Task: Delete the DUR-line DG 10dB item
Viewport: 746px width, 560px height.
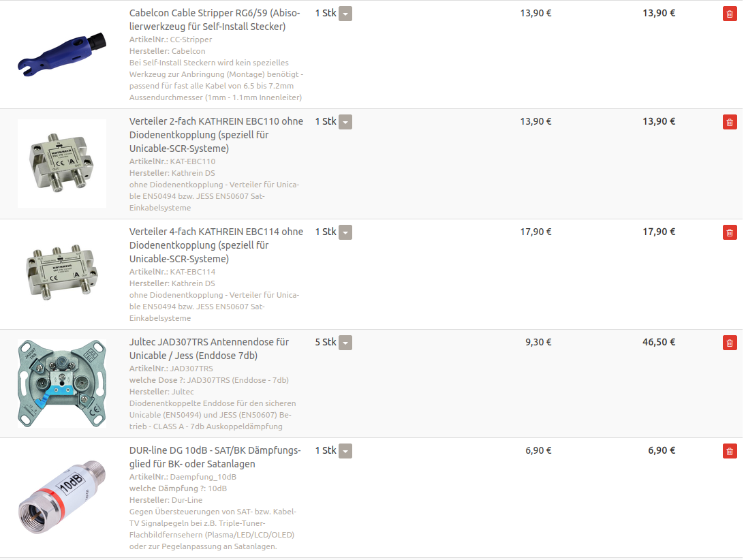Action: tap(730, 451)
